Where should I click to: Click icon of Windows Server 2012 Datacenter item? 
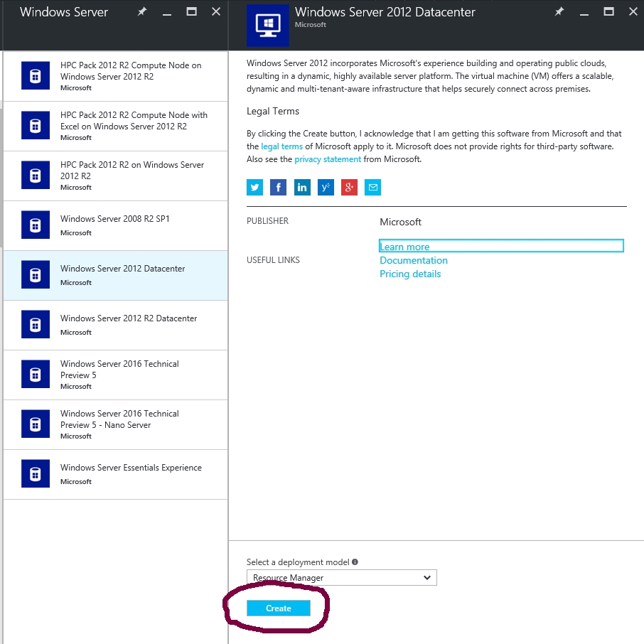tap(36, 274)
